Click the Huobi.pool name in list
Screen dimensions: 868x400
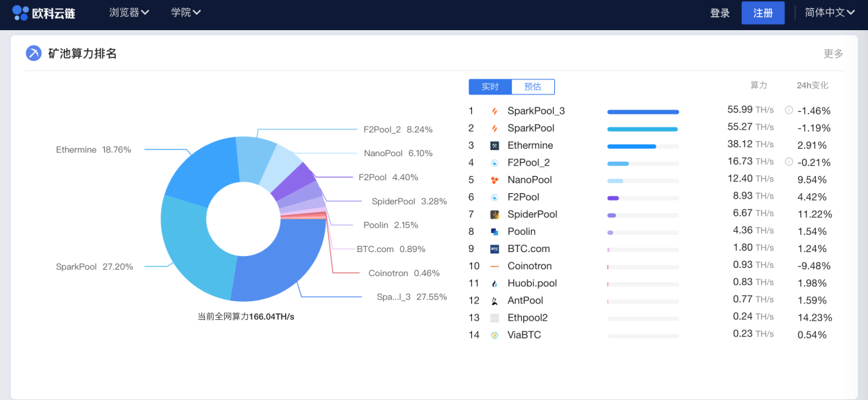point(532,284)
